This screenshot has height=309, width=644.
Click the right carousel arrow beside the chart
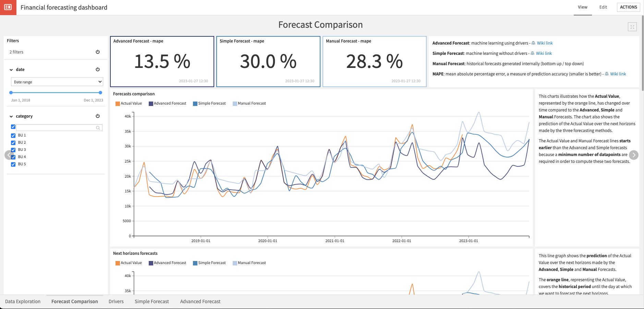634,155
